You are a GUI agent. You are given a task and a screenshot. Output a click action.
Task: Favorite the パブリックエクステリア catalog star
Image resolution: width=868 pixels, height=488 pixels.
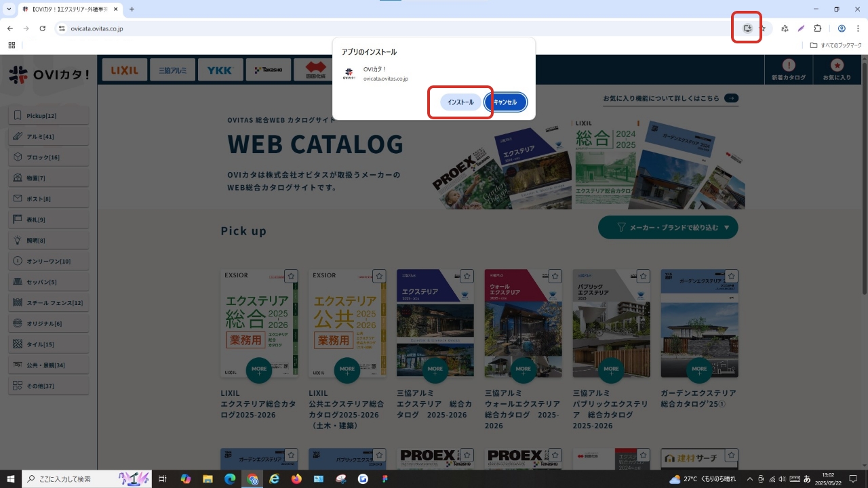(644, 276)
